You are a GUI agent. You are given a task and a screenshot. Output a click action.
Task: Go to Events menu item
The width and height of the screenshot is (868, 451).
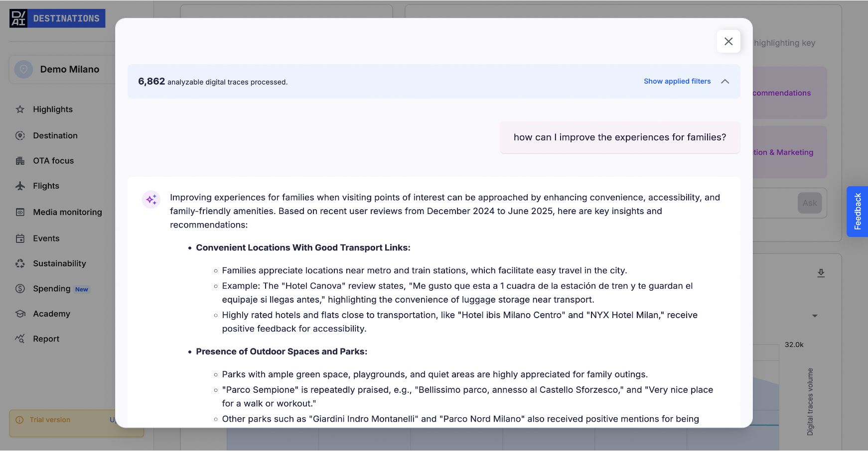coord(46,238)
